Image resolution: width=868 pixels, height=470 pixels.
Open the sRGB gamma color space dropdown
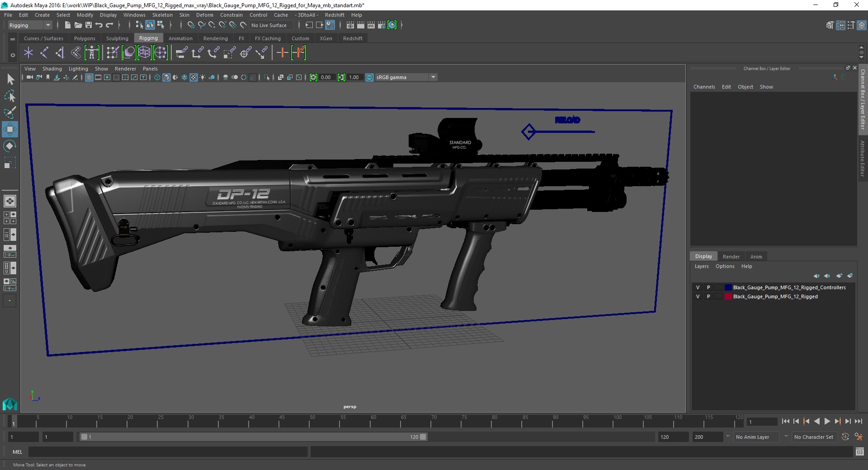coord(406,77)
